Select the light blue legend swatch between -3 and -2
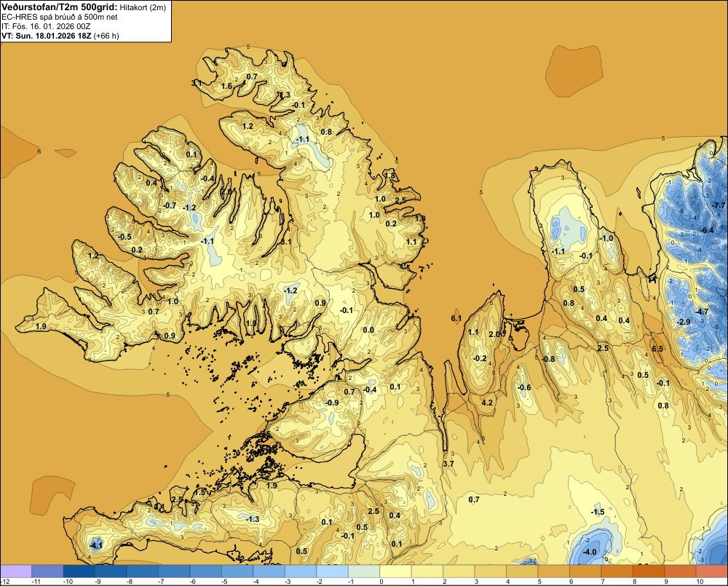 pos(301,571)
